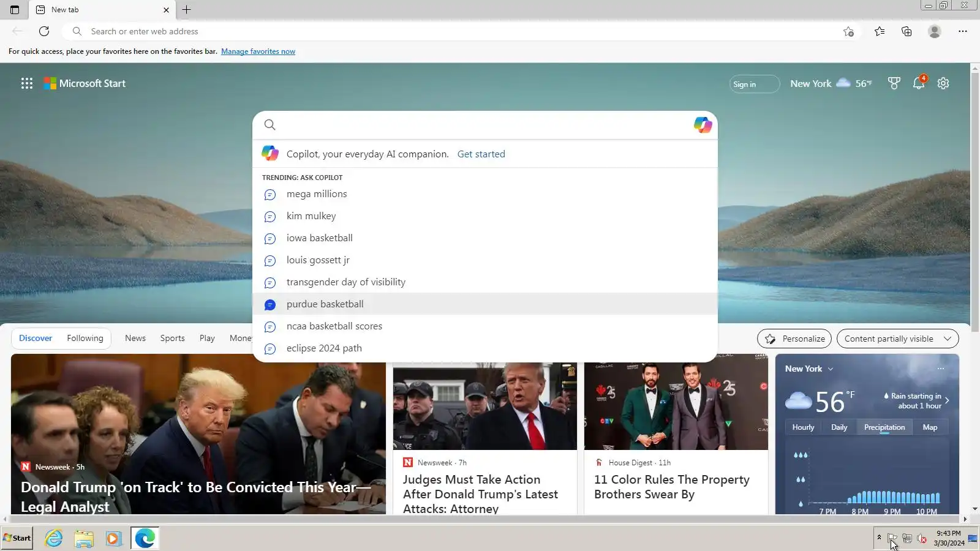Screen dimensions: 980x551
Task: Click the Start button
Action: pos(17,538)
